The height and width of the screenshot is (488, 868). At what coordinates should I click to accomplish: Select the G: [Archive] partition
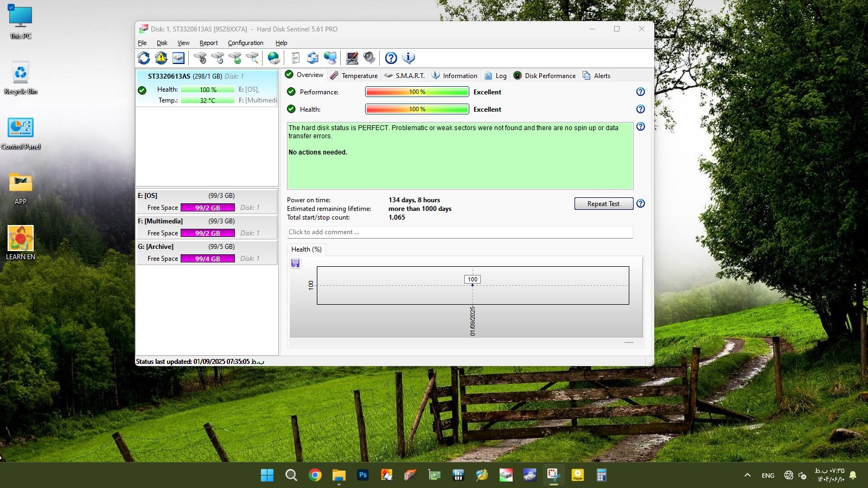[207, 253]
